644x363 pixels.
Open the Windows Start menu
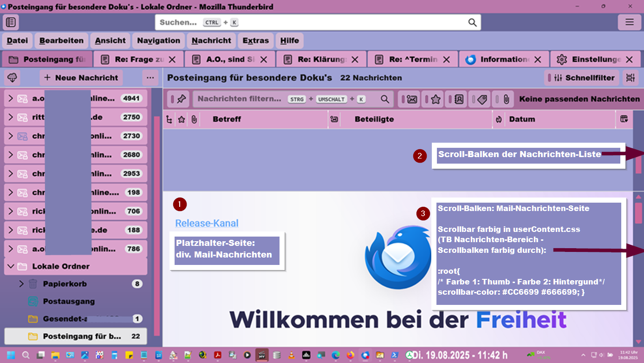(x=11, y=355)
